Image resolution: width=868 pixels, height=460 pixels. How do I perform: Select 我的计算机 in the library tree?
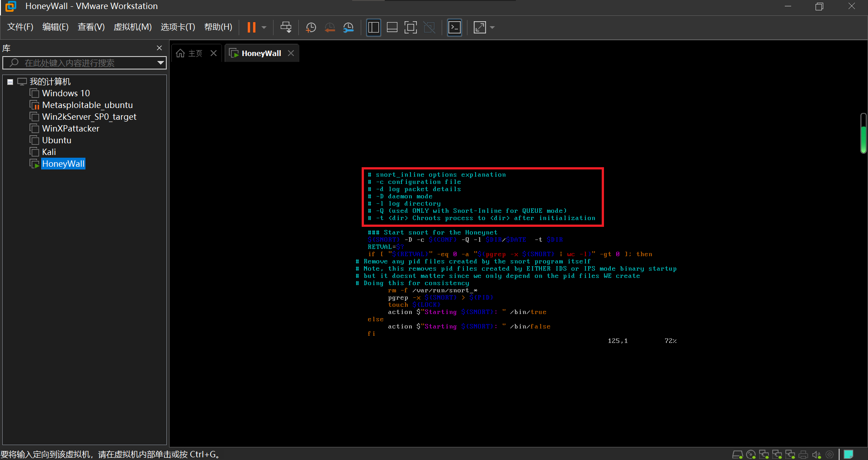[x=50, y=81]
